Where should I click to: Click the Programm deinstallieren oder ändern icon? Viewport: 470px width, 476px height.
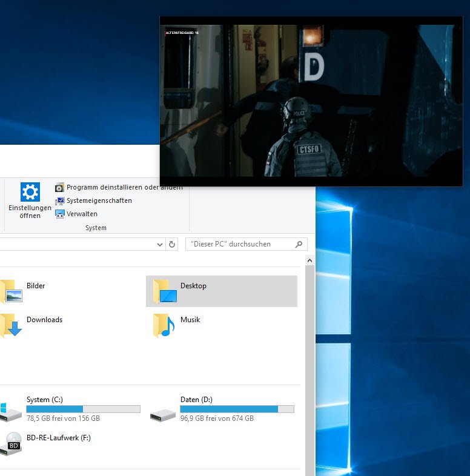pyautogui.click(x=59, y=188)
